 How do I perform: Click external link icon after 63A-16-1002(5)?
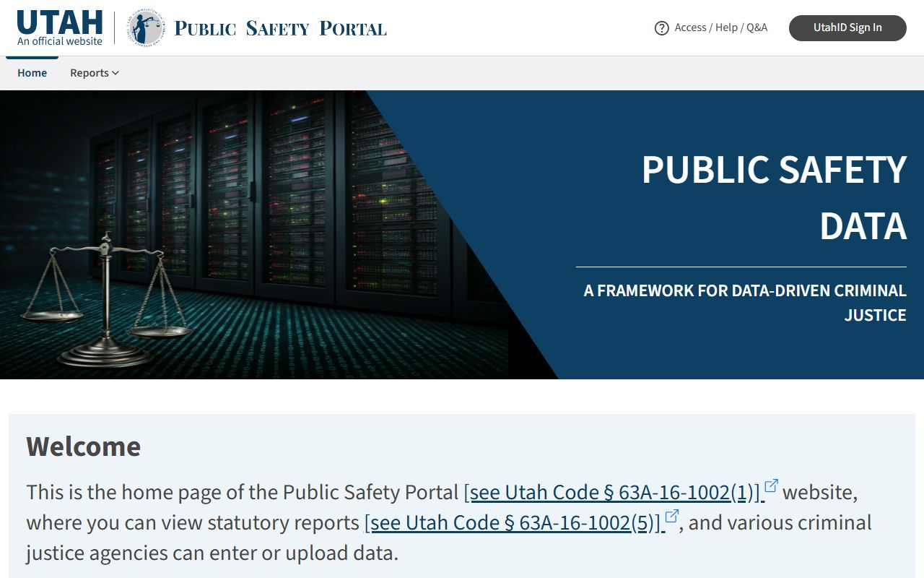coord(672,516)
